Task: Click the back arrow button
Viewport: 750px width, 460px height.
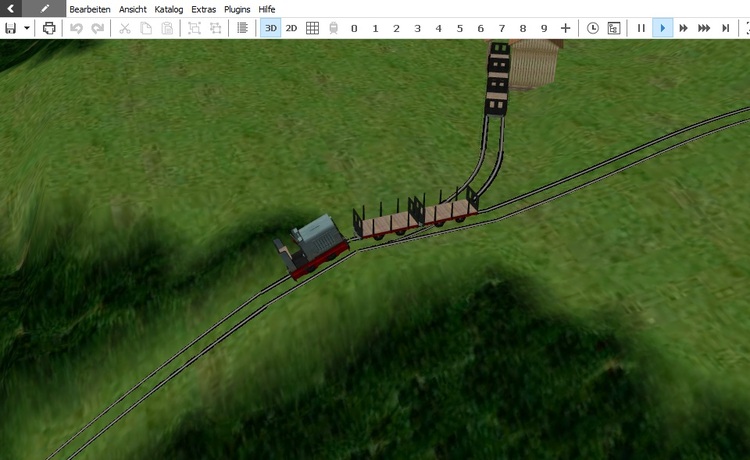Action: [11, 9]
